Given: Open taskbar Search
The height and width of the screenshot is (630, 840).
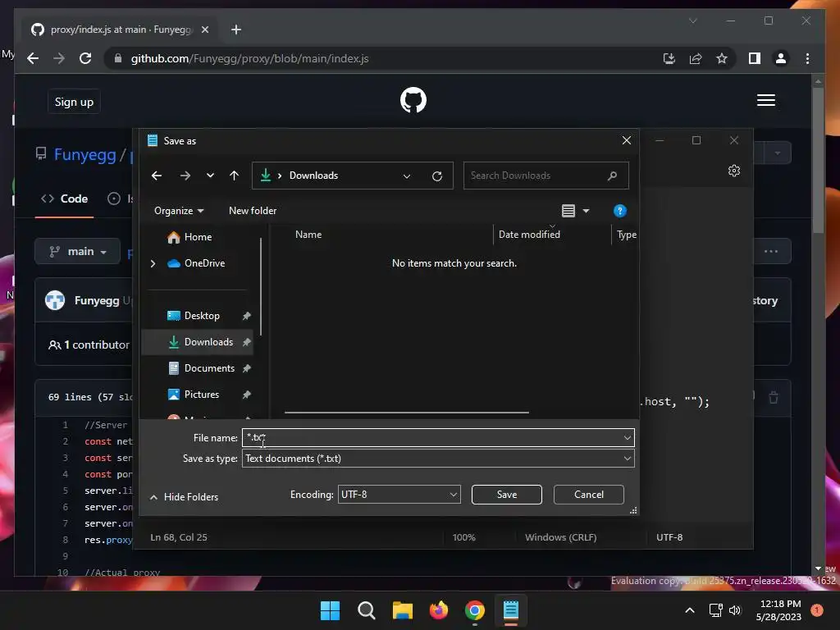Looking at the screenshot, I should coord(367,610).
